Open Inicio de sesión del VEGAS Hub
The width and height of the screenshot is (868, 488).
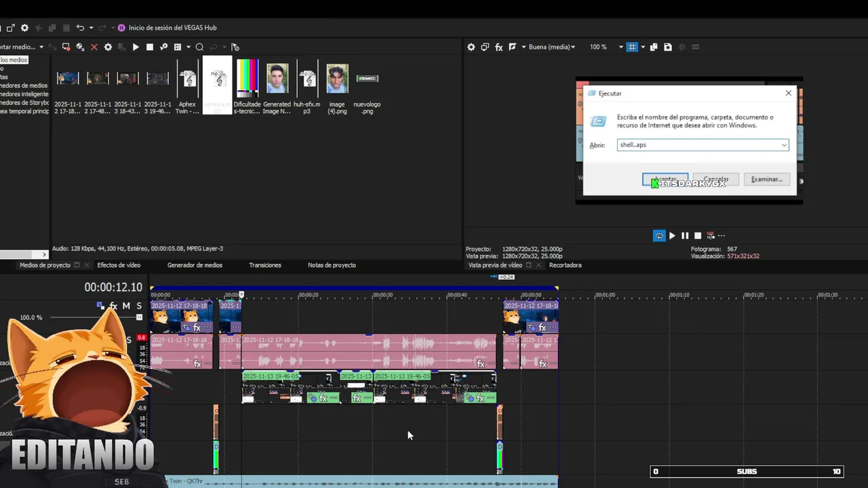click(x=172, y=28)
